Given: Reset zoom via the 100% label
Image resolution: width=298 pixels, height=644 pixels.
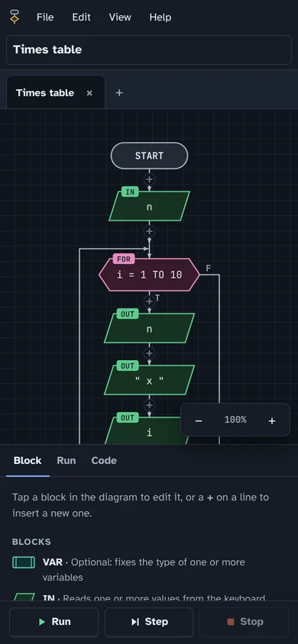Looking at the screenshot, I should [235, 420].
